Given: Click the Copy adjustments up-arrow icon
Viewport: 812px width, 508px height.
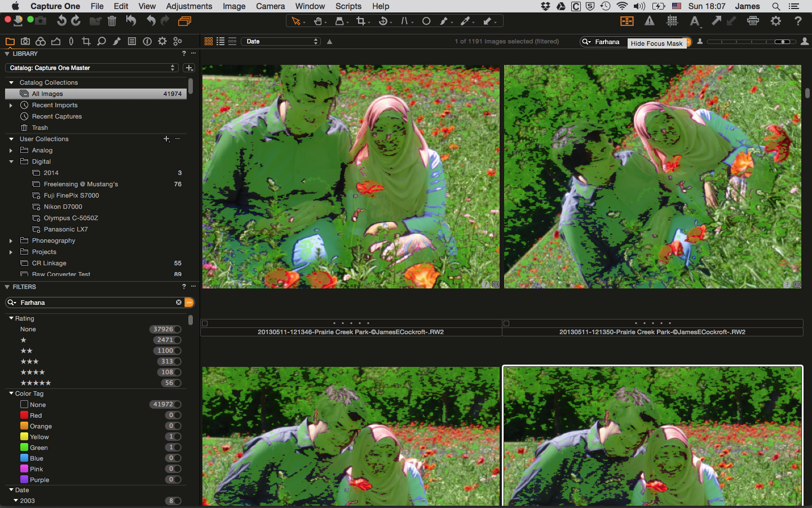Looking at the screenshot, I should point(716,21).
